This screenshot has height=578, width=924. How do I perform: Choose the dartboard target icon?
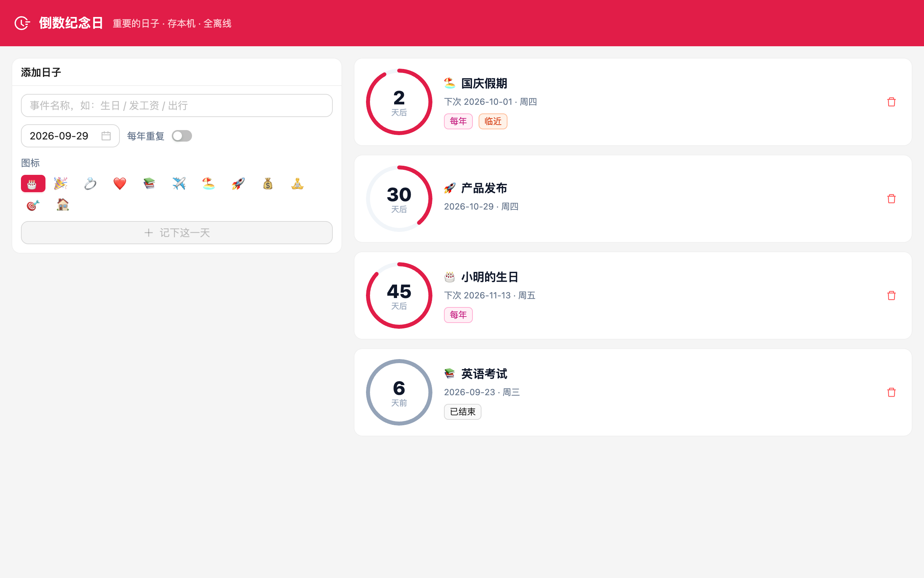click(33, 205)
